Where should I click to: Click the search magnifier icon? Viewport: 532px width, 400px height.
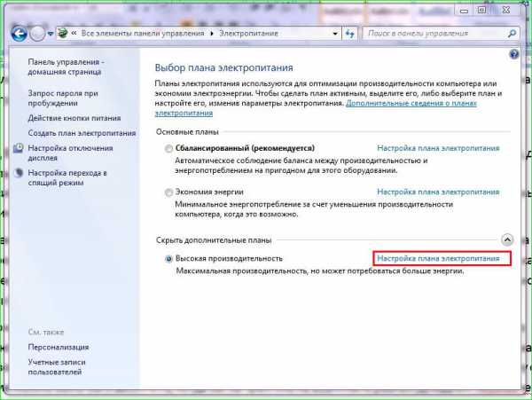tap(512, 33)
